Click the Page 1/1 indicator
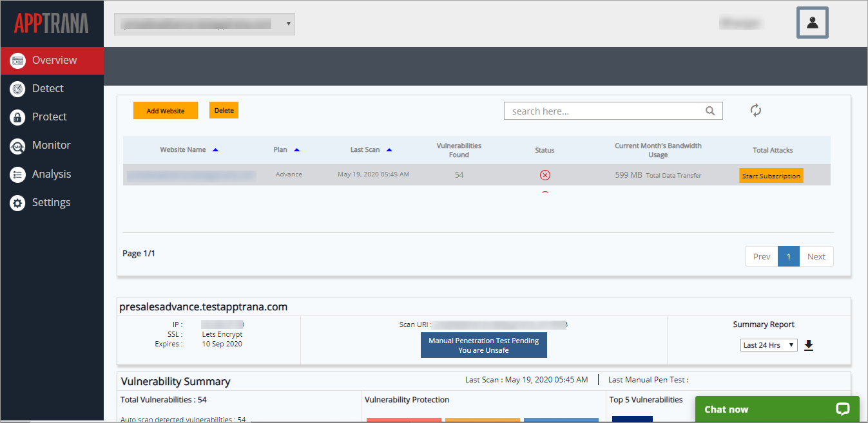Screen dimensions: 868x423 click(x=139, y=254)
